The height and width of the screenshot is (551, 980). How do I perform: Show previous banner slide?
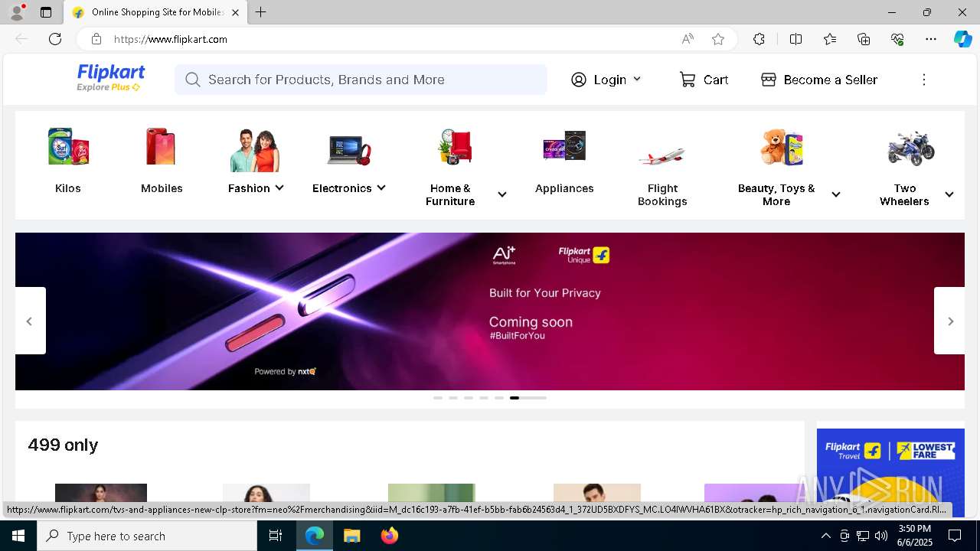[30, 321]
